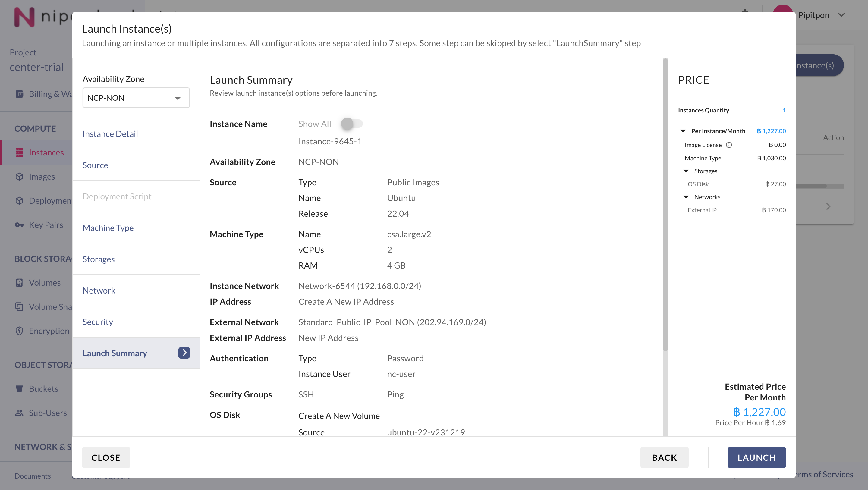This screenshot has height=490, width=868.
Task: Toggle the Show All instance names switch
Action: tap(351, 124)
